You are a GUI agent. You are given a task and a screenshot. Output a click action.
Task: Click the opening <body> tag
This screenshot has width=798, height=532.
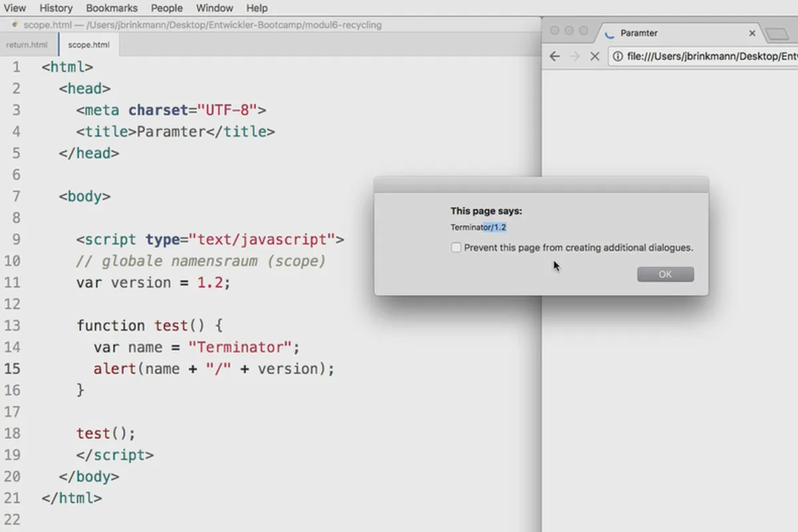(x=84, y=196)
